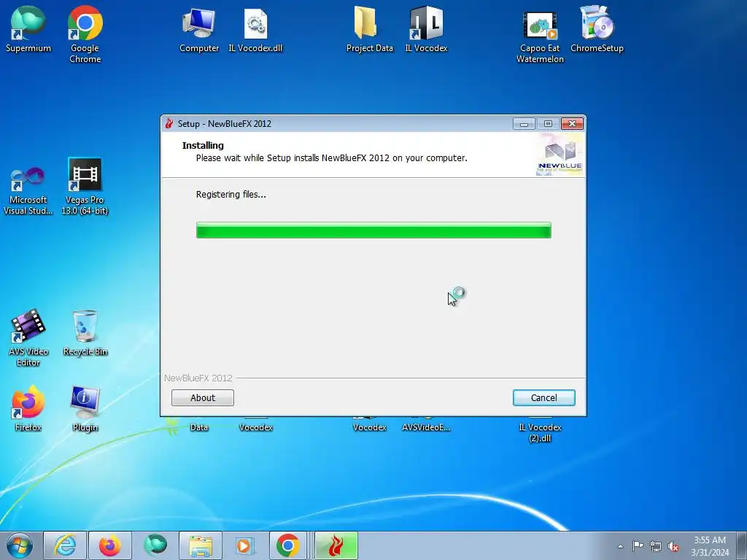Cancel the NewBlueFX 2012 installation

click(x=543, y=397)
